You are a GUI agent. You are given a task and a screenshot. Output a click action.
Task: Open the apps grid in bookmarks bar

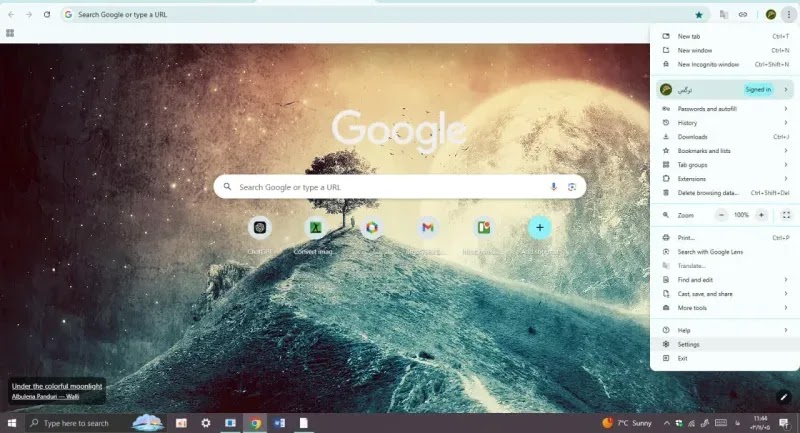point(10,33)
